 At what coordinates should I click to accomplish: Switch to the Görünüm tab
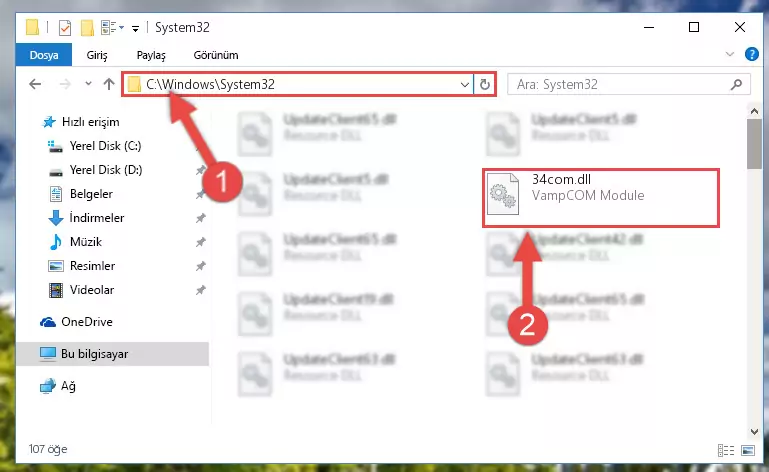click(x=216, y=55)
